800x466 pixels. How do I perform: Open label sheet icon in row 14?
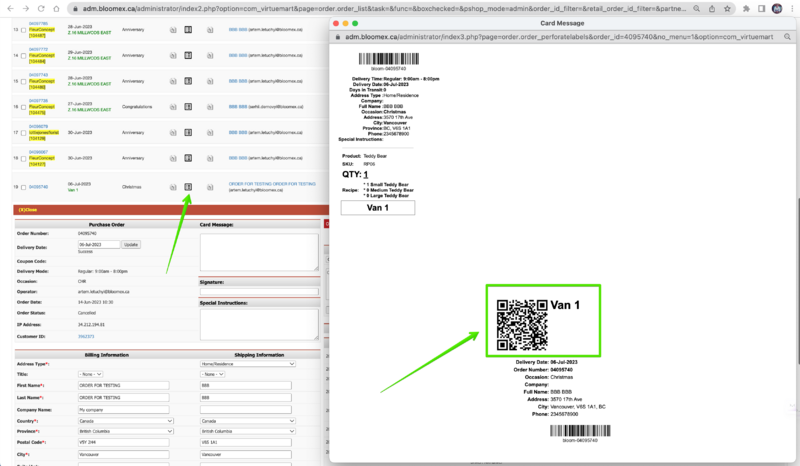point(188,55)
